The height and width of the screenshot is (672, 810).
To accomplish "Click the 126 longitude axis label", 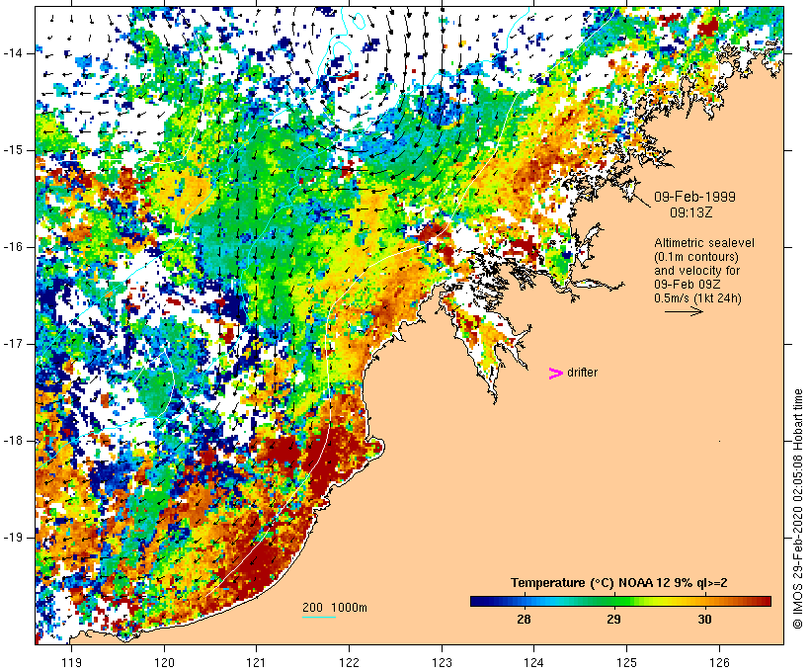I will (x=719, y=663).
